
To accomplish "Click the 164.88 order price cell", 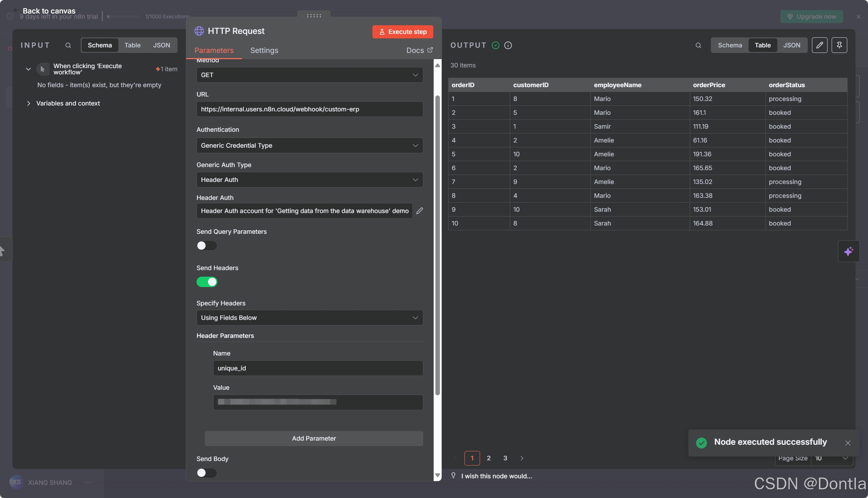I will 727,223.
